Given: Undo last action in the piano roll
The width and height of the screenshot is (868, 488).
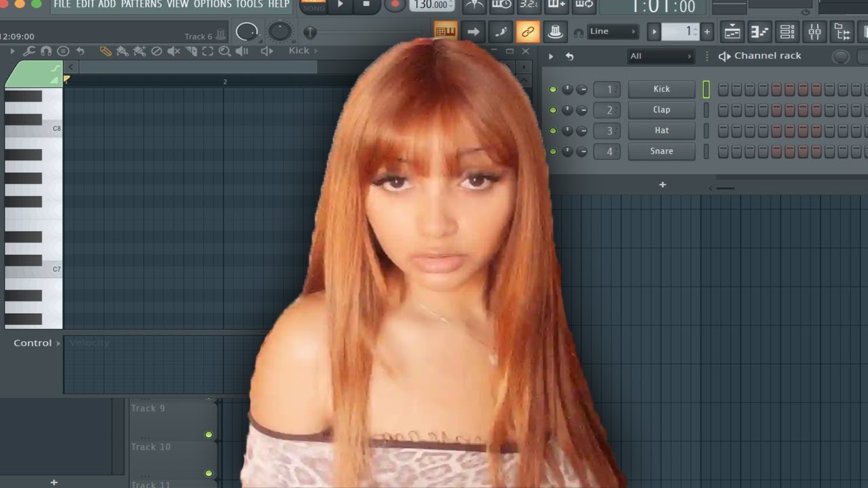Looking at the screenshot, I should pos(80,51).
